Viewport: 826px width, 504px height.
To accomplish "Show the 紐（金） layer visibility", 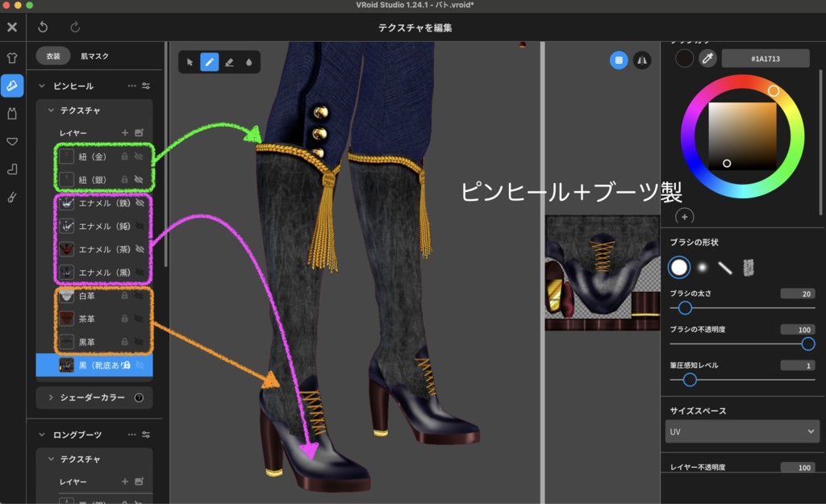I will [140, 156].
